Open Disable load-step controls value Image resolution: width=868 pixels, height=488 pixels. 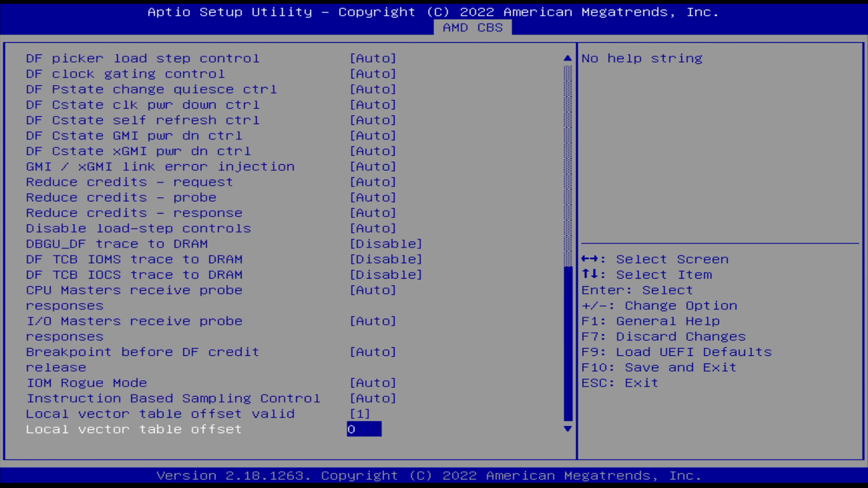(373, 228)
